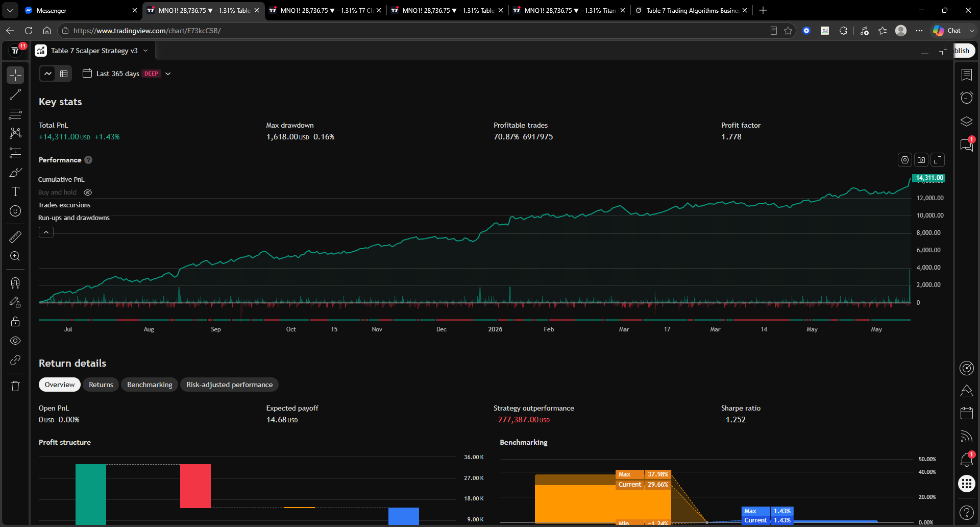Select the Risk-adjusted performance tab
The height and width of the screenshot is (527, 980).
(230, 385)
